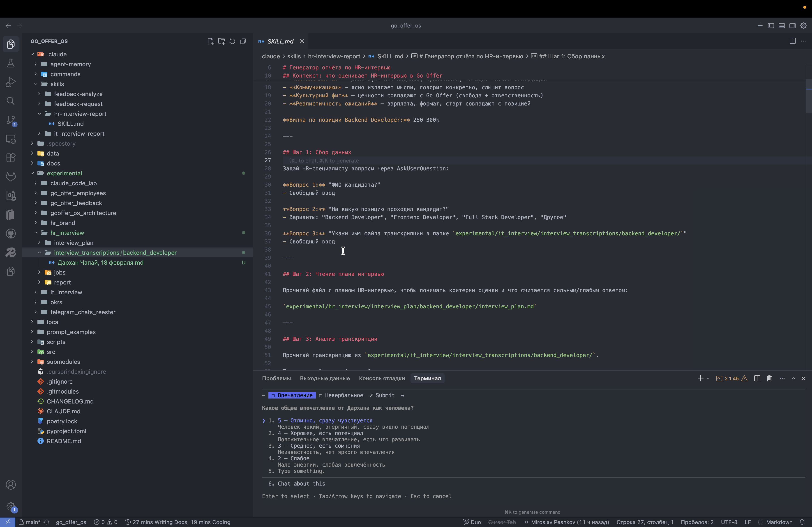812x527 pixels.
Task: Switch to the Консоль отладки tab
Action: point(382,378)
